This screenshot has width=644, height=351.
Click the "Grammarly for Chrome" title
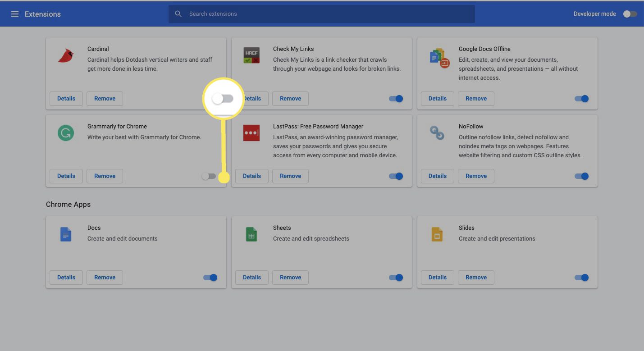[117, 126]
